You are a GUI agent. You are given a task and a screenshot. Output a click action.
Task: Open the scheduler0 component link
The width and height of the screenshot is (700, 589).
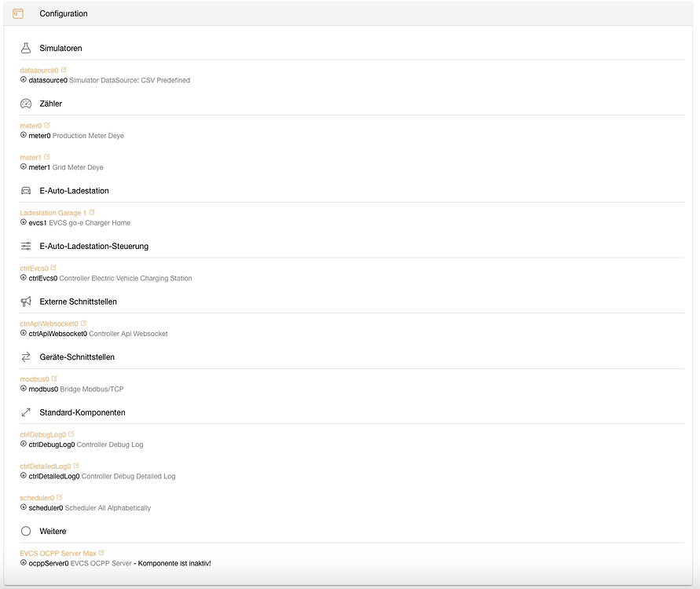tap(37, 498)
